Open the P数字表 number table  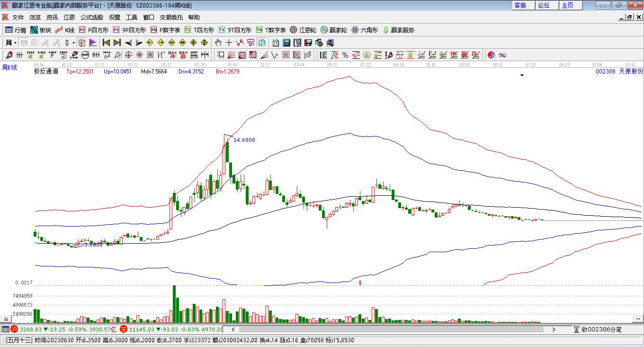[165, 30]
